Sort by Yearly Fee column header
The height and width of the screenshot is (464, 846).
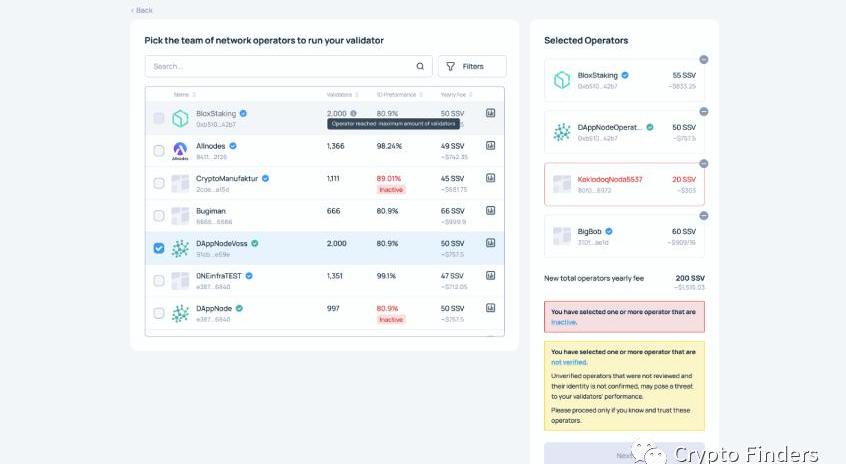click(456, 94)
